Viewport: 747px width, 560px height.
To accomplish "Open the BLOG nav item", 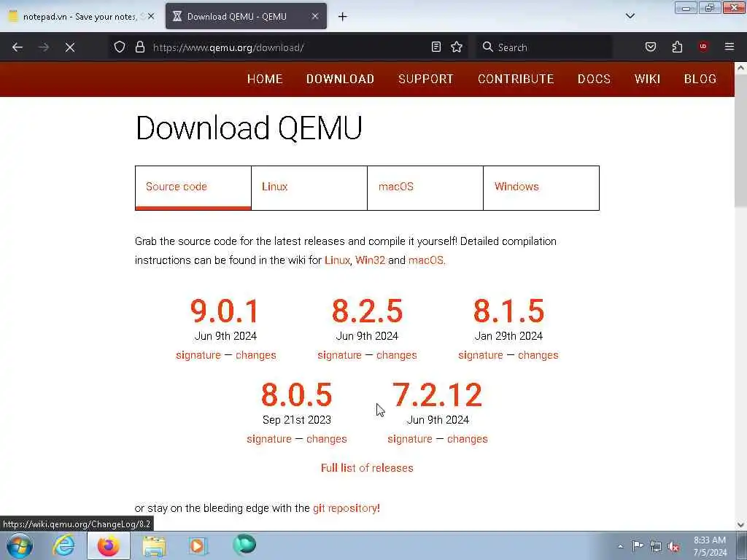I will pos(700,79).
